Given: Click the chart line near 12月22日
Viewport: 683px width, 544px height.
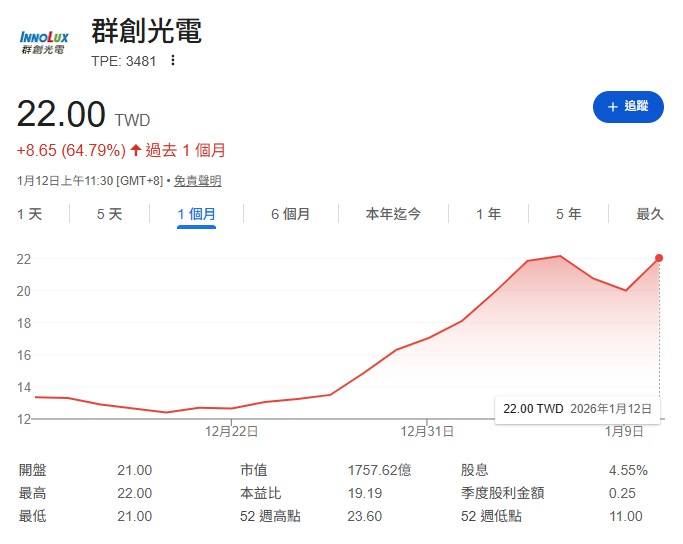Looking at the screenshot, I should [233, 408].
